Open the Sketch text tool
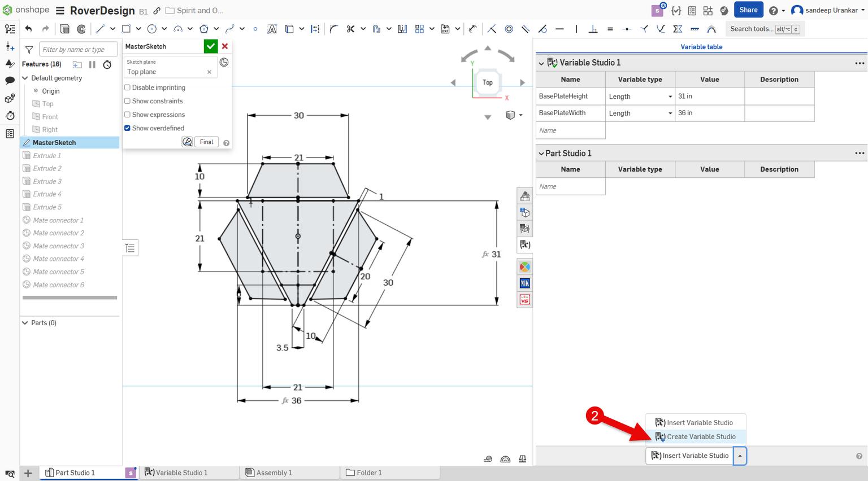 coord(272,29)
